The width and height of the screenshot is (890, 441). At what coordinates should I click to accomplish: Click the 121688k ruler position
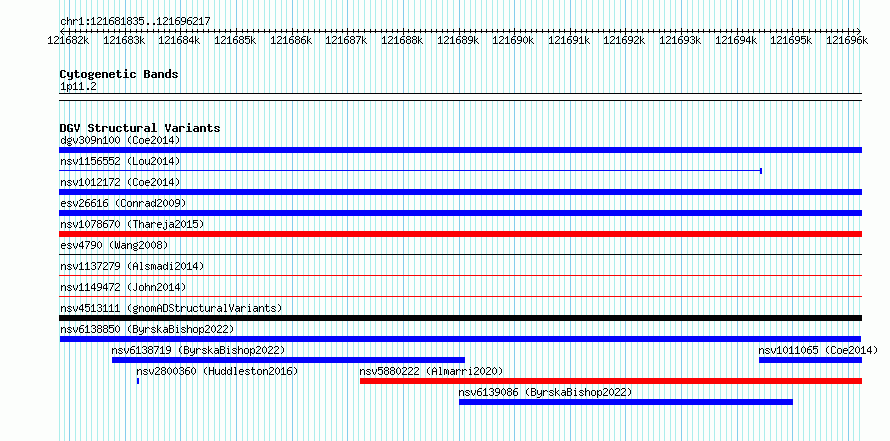point(402,40)
